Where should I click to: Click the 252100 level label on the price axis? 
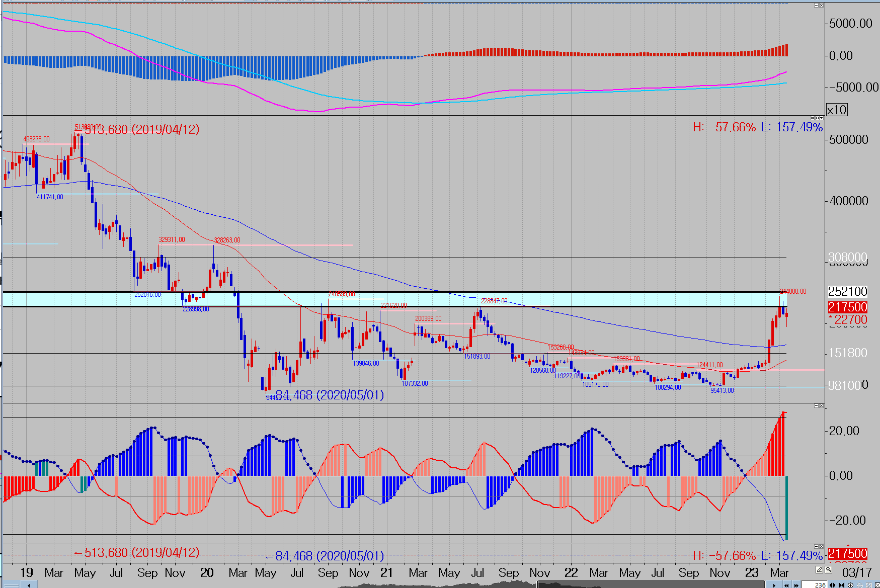[x=848, y=291]
